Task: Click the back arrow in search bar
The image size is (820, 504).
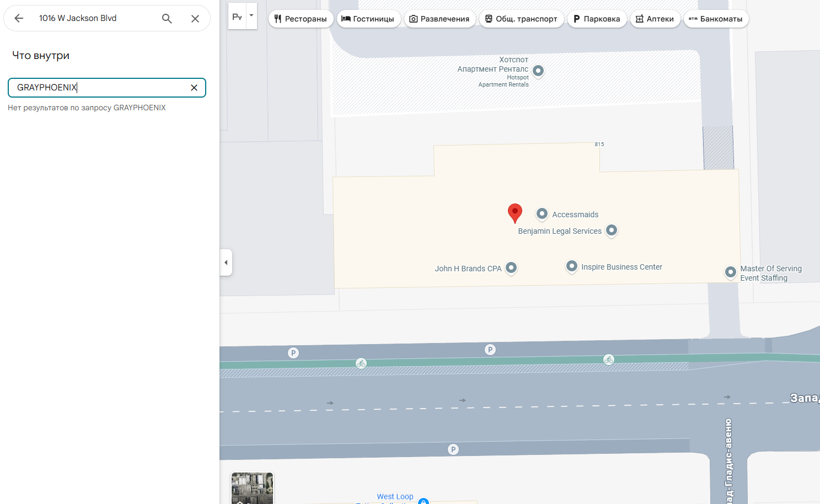Action: point(19,18)
